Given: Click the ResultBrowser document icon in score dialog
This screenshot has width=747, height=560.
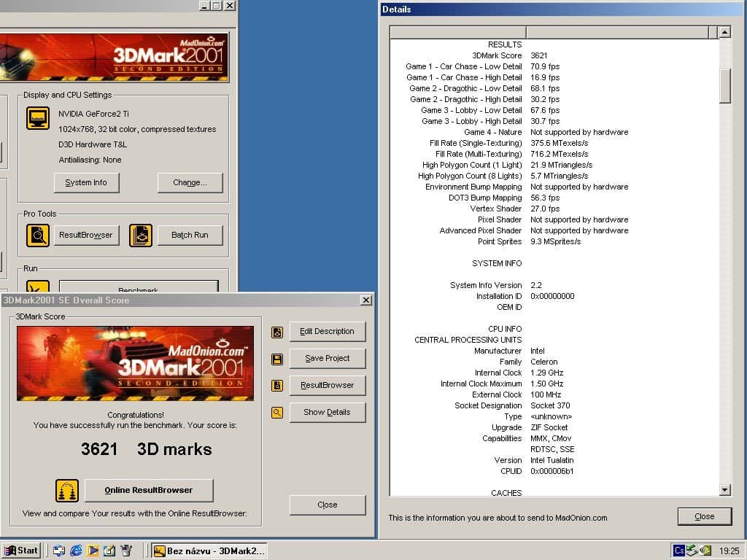Looking at the screenshot, I should pos(277,385).
